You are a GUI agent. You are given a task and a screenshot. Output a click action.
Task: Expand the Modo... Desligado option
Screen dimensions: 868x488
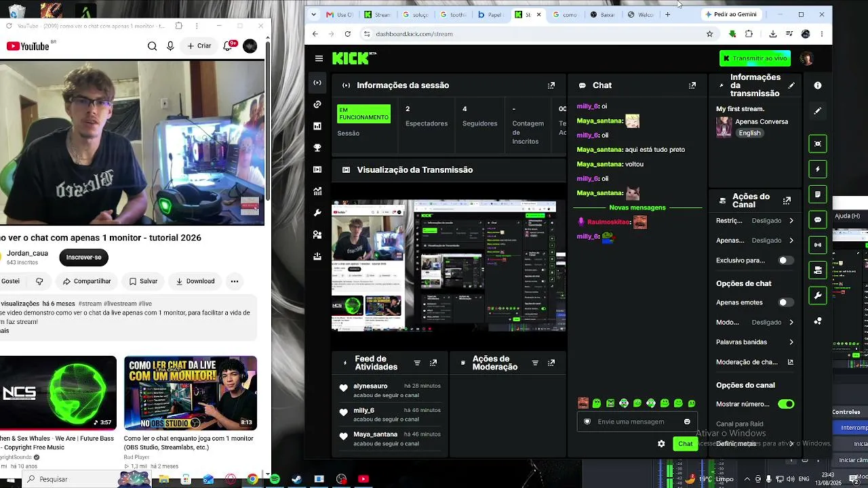click(755, 322)
